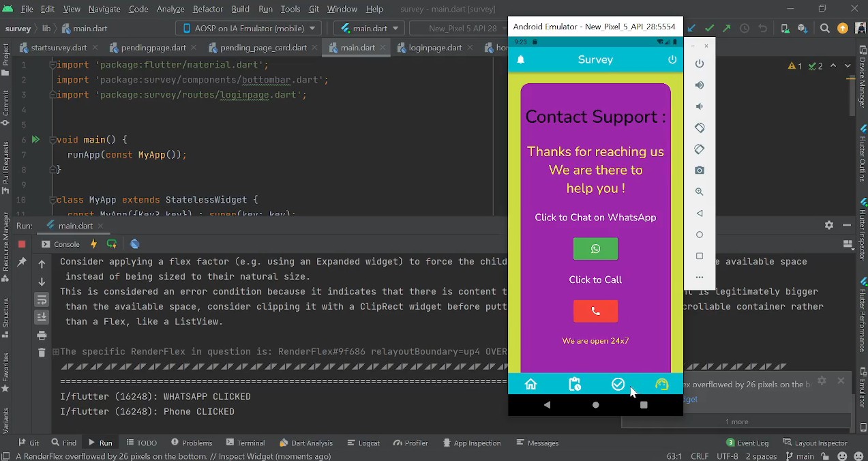Open emulator extended controls (three dots)
Screen dimensions: 868x461
click(700, 278)
